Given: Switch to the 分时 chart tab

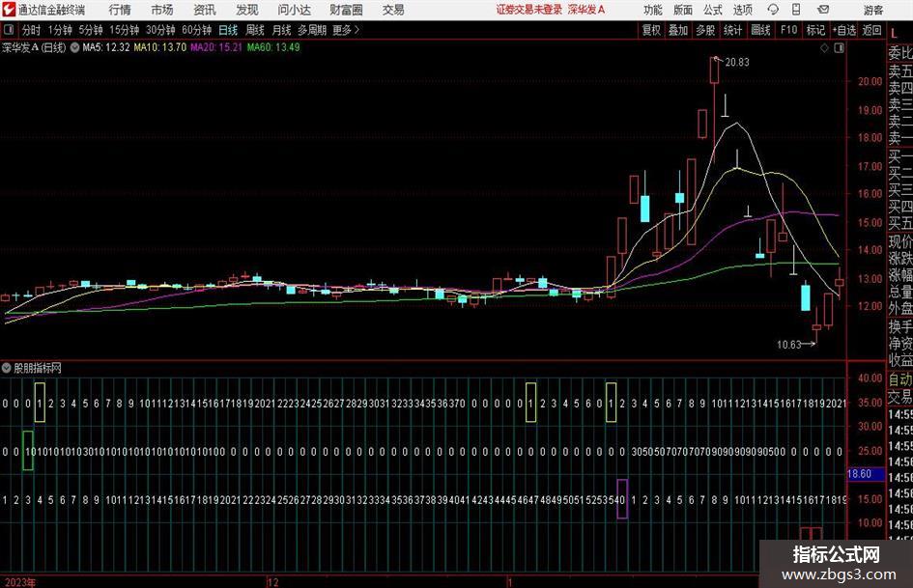Looking at the screenshot, I should (32, 30).
